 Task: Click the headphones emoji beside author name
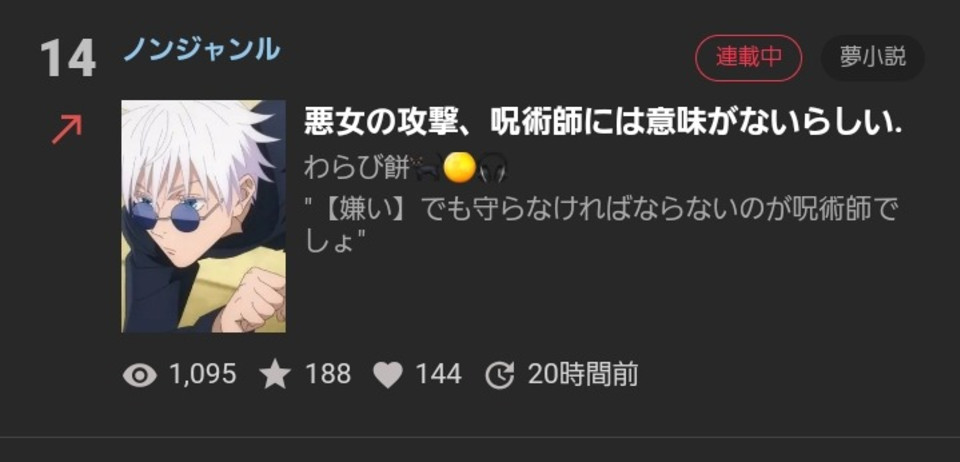(x=493, y=170)
